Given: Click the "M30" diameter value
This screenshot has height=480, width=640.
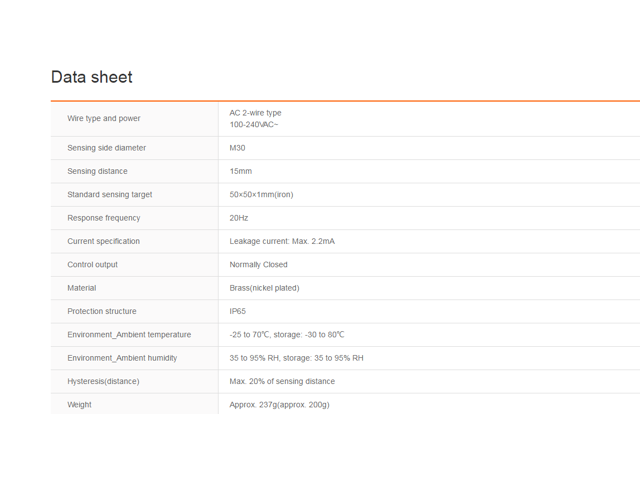Looking at the screenshot, I should (x=238, y=148).
